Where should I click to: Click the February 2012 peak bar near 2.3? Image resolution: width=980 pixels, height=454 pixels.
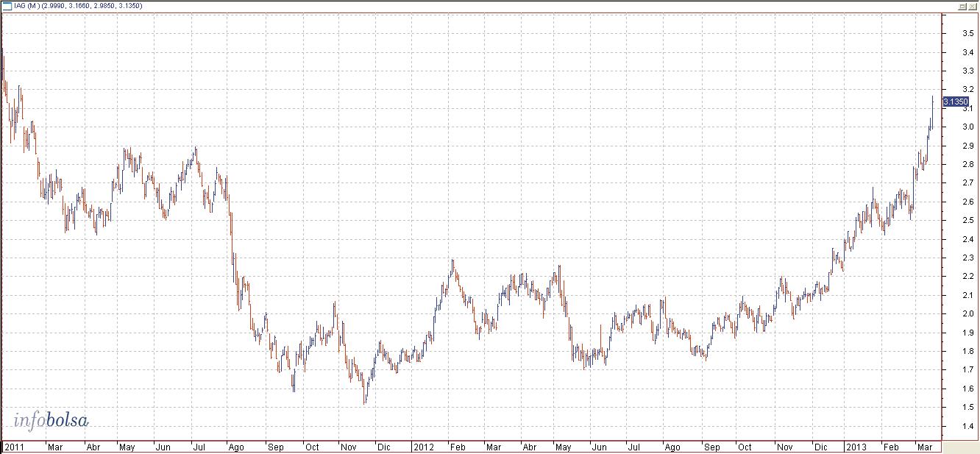point(452,266)
